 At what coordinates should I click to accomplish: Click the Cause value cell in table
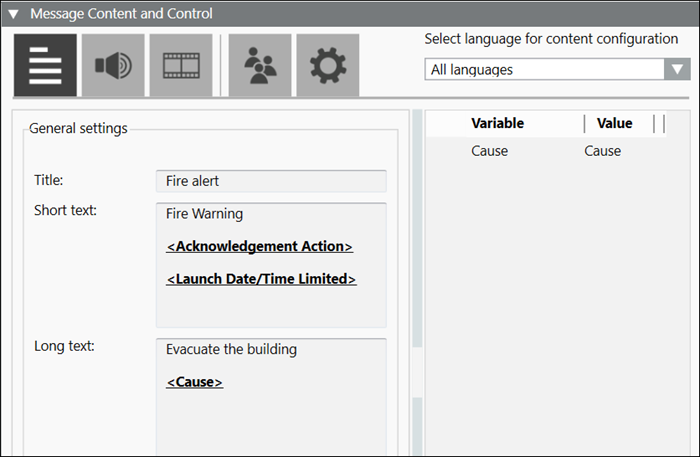602,151
